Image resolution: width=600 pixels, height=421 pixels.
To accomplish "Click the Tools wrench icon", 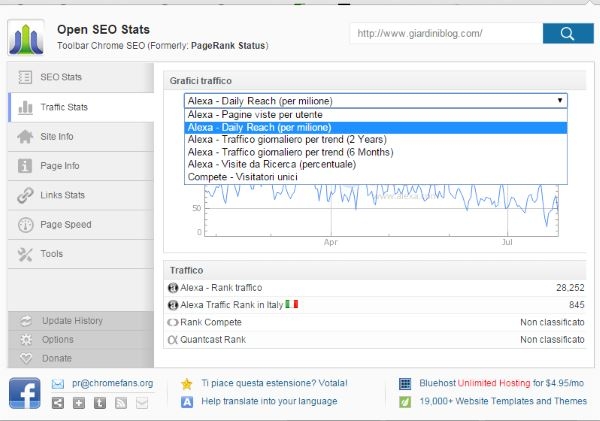I will [25, 254].
